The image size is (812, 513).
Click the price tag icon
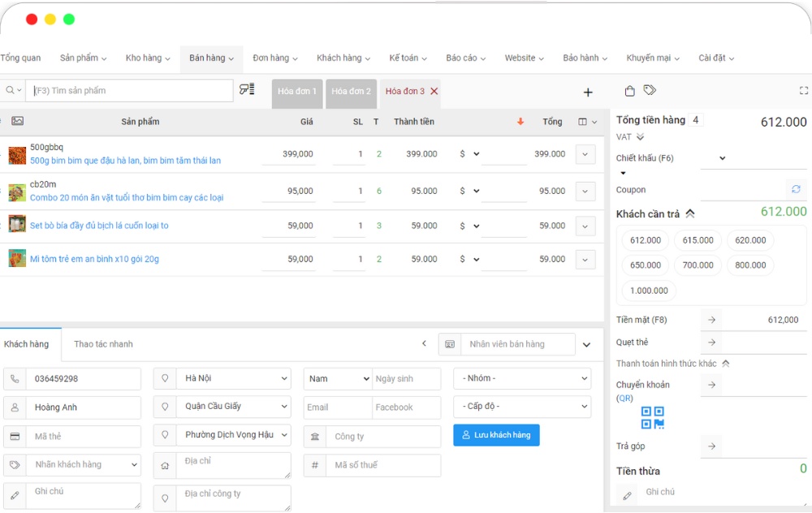click(x=650, y=90)
